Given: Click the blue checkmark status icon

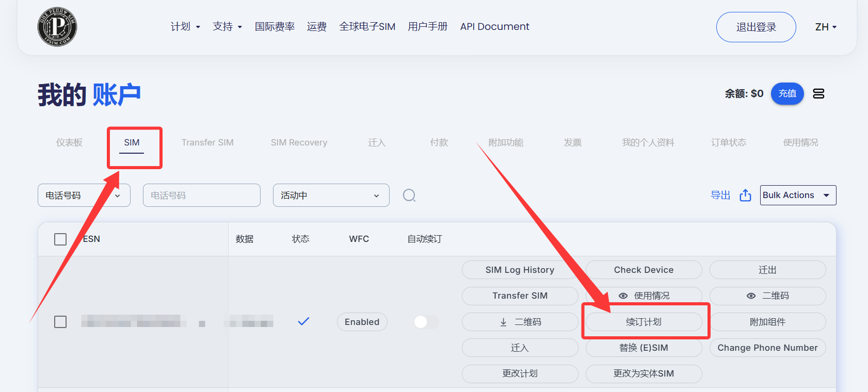Looking at the screenshot, I should (303, 321).
